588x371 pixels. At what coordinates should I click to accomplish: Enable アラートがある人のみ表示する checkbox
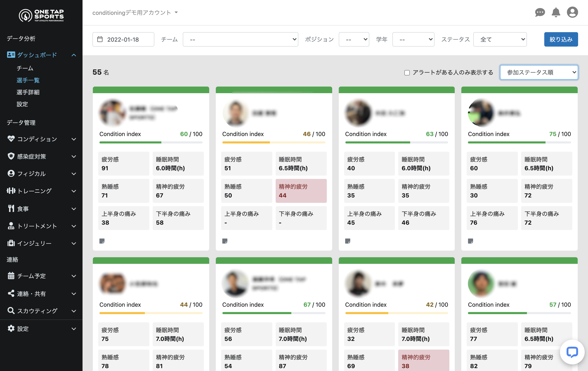tap(407, 73)
